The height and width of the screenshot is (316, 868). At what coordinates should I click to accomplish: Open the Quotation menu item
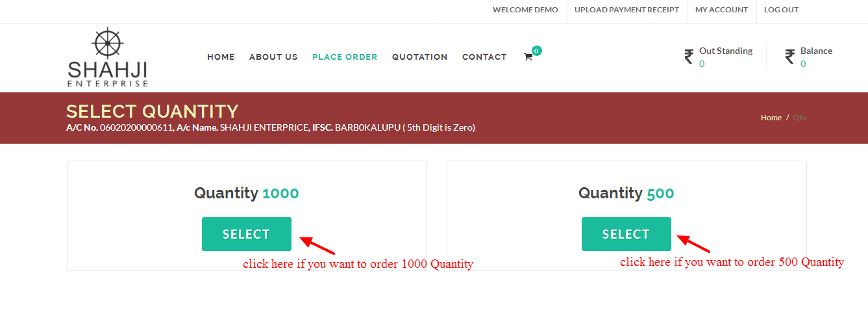click(420, 57)
